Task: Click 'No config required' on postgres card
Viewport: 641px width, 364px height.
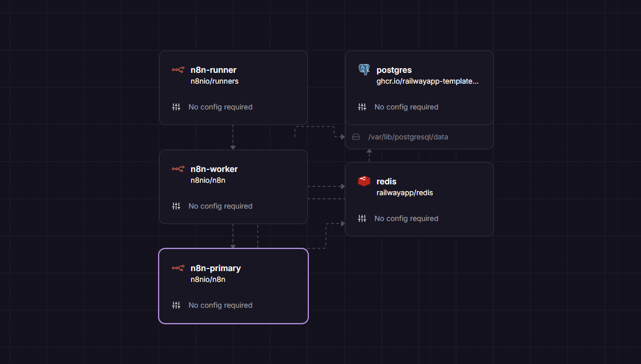Action: pyautogui.click(x=407, y=107)
